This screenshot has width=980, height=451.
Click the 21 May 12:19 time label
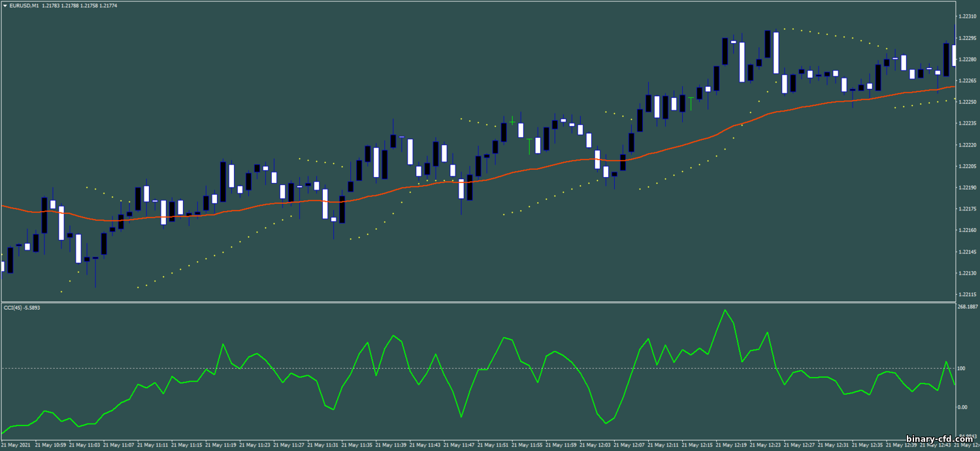[731, 445]
